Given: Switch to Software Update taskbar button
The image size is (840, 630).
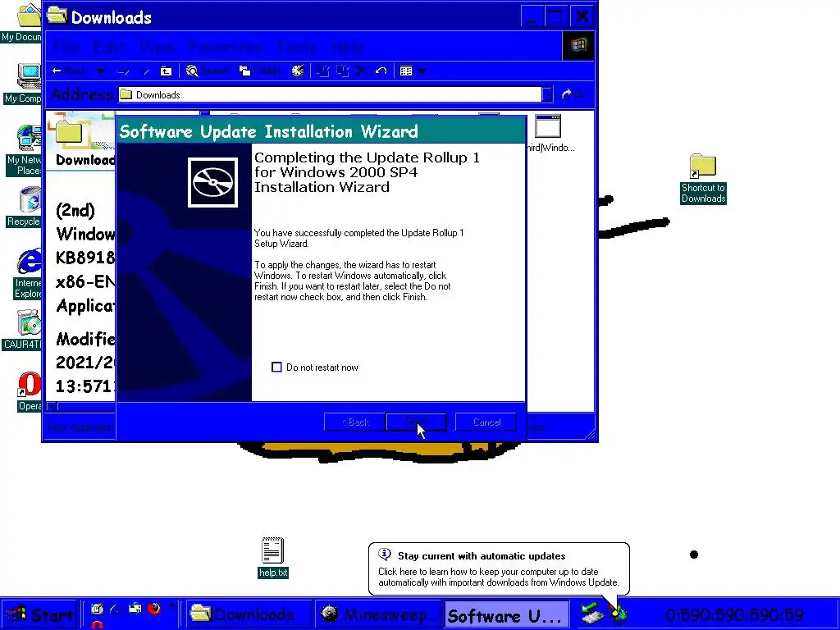Looking at the screenshot, I should pos(506,615).
